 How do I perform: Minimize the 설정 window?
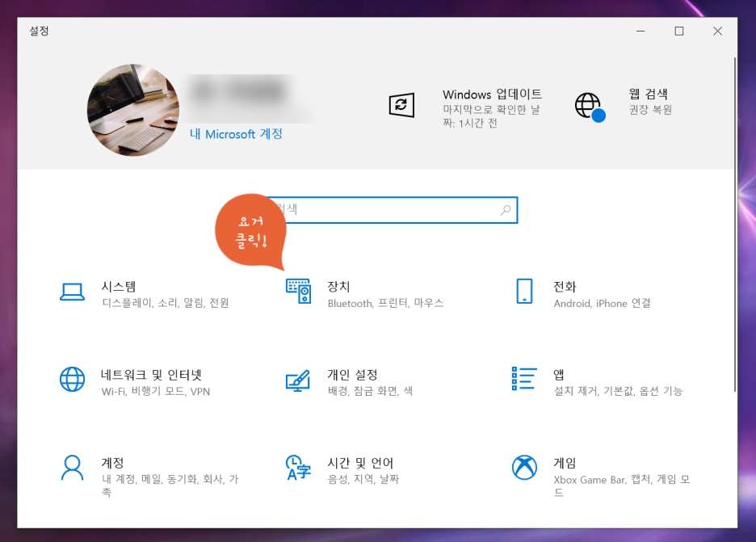[640, 31]
